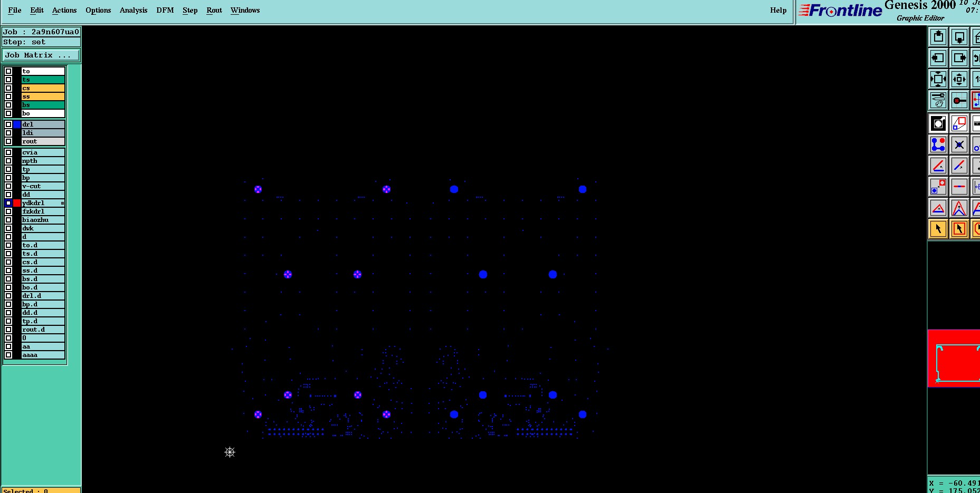
Task: Click the pan down arrow icon
Action: click(959, 37)
